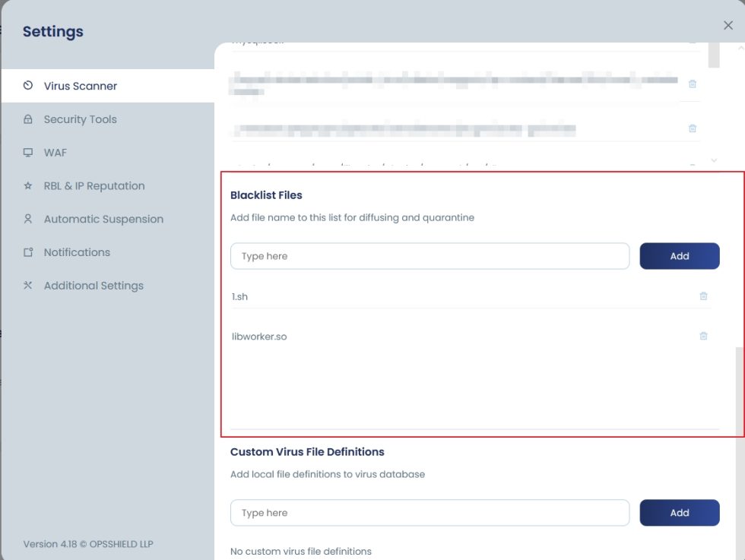Click the Custom Virus File Definitions input
The height and width of the screenshot is (560, 745).
click(430, 513)
